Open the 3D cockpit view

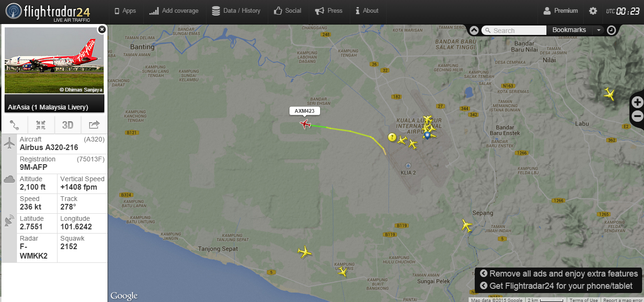[68, 125]
